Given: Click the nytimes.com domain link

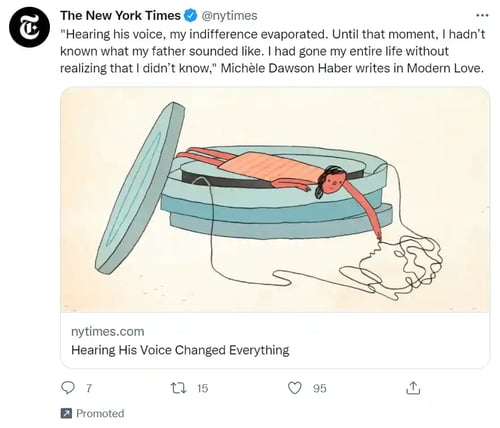Looking at the screenshot, I should click(x=108, y=332).
